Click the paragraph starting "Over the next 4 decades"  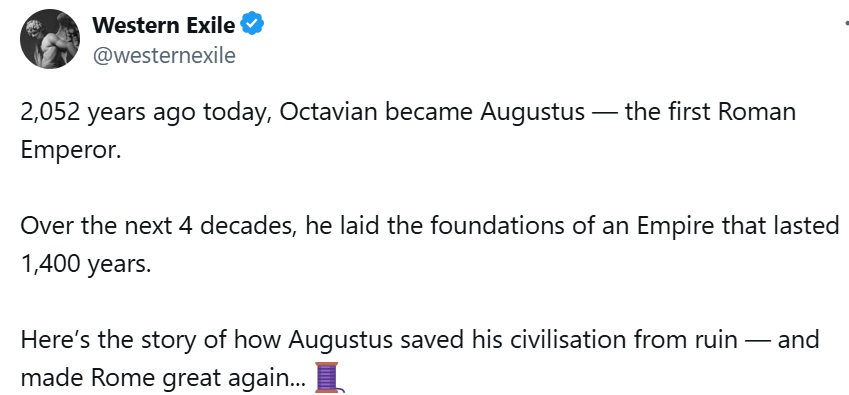[430, 244]
